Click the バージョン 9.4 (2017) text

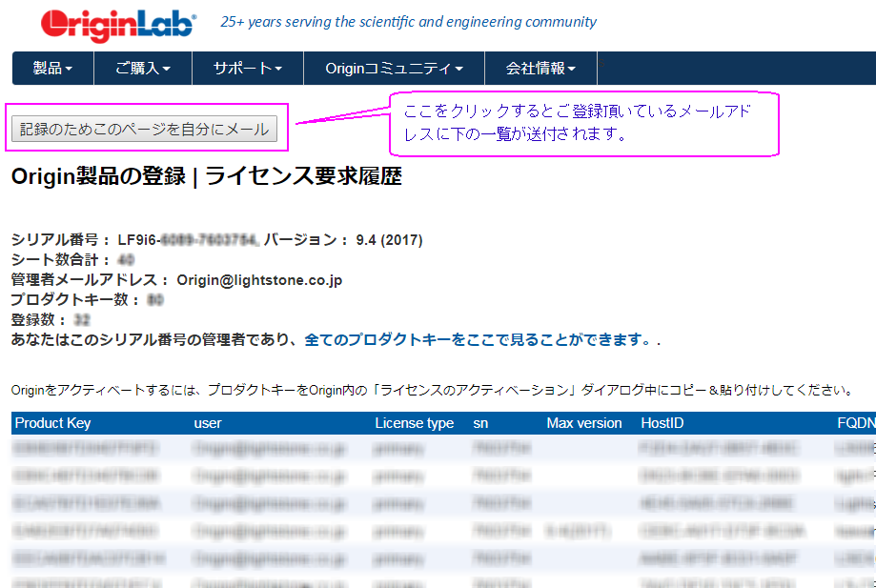343,240
